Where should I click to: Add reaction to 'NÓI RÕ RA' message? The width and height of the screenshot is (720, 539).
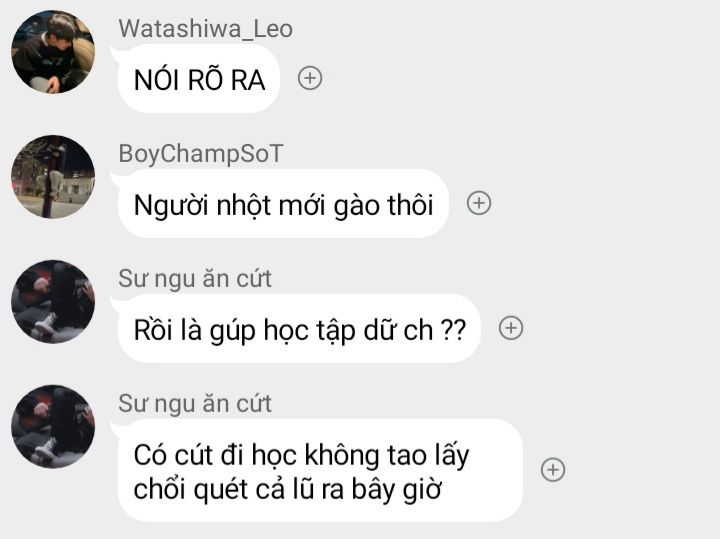click(310, 78)
